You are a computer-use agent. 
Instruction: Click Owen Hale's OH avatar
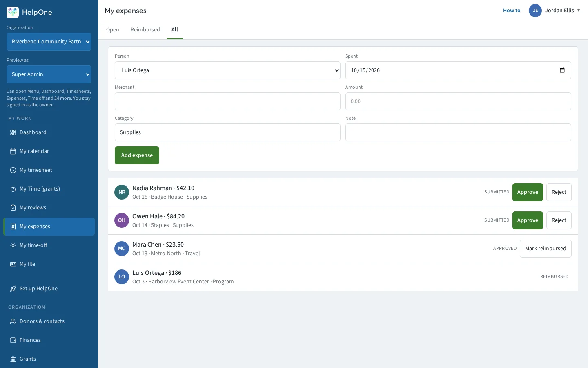(122, 220)
